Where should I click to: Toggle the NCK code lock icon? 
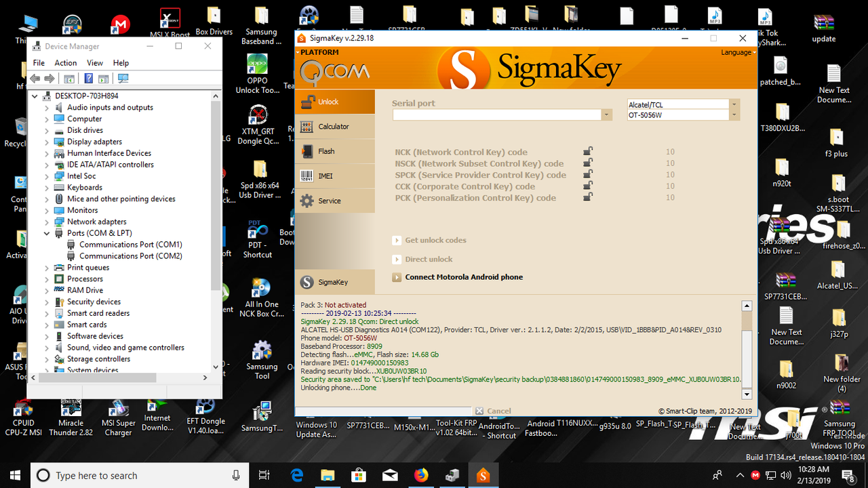587,151
